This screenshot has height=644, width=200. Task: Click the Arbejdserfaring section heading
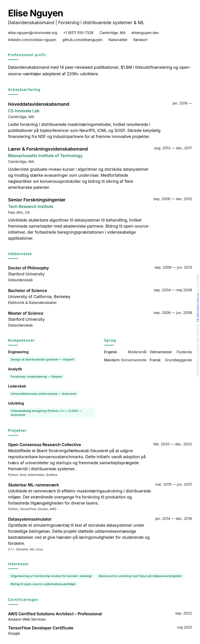pos(24,90)
